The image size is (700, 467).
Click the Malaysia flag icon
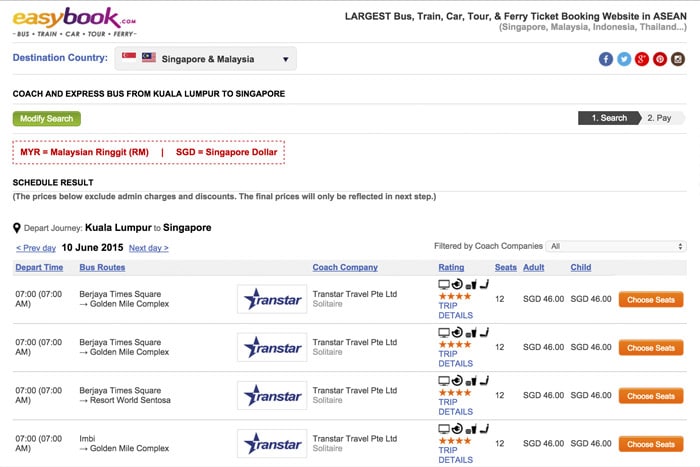coord(149,57)
